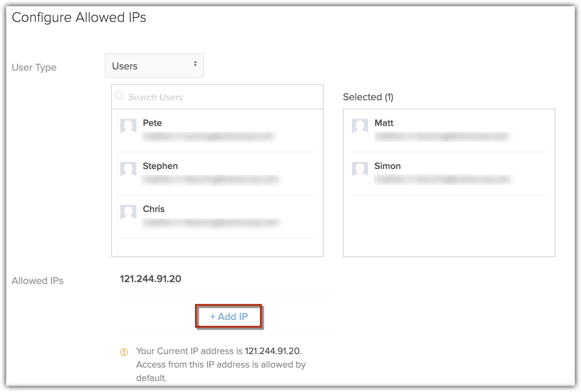Image resolution: width=581 pixels, height=392 pixels.
Task: Click the Selected (1) heading
Action: 368,97
